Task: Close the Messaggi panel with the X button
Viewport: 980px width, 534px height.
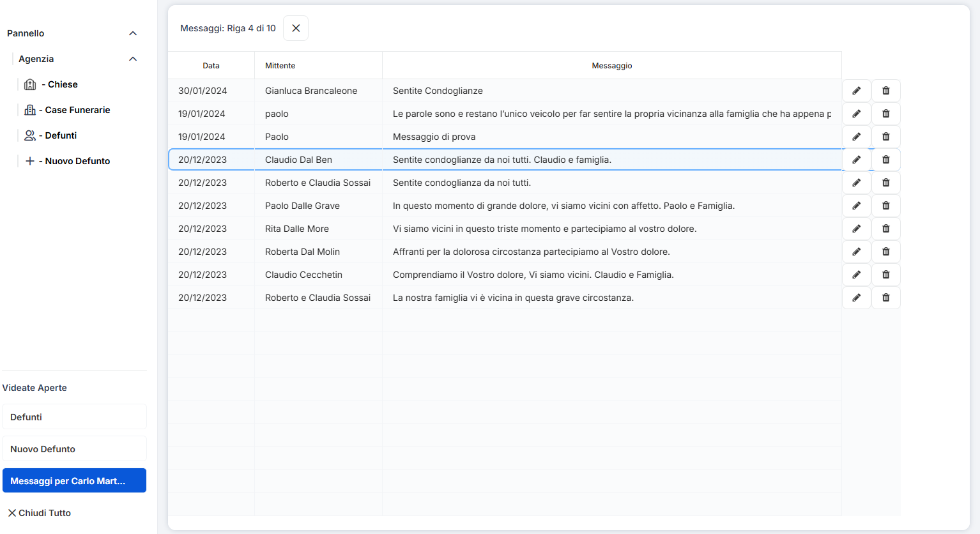Action: tap(296, 28)
